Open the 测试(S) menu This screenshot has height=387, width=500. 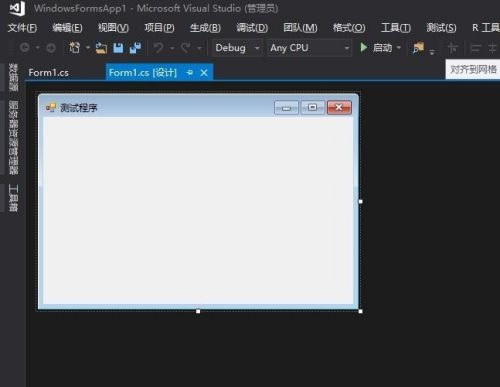[442, 28]
